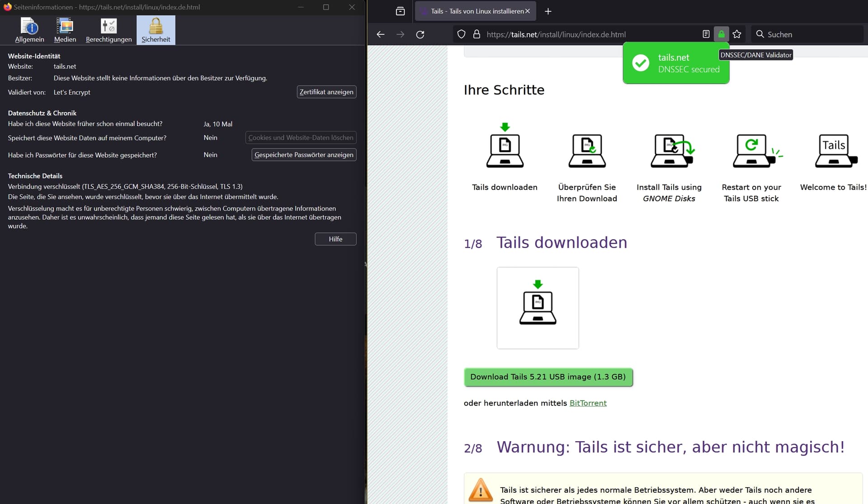
Task: Select the Tails von Linux installieren tab
Action: tap(476, 11)
